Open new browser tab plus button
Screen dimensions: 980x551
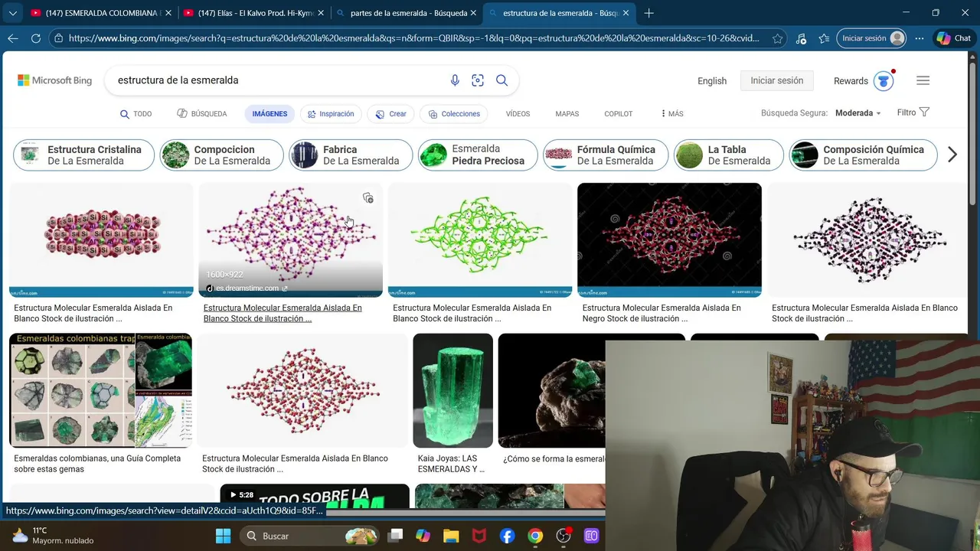tap(649, 13)
